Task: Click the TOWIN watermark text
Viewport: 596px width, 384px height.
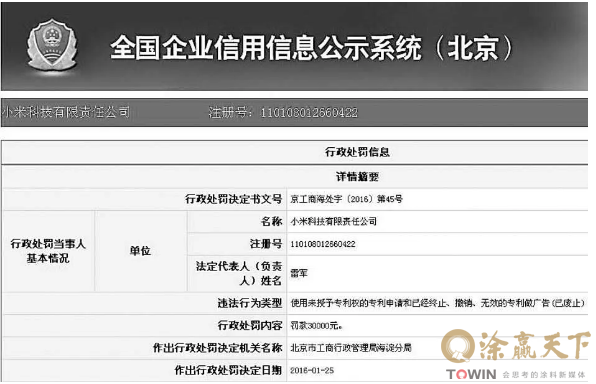Action: point(471,374)
